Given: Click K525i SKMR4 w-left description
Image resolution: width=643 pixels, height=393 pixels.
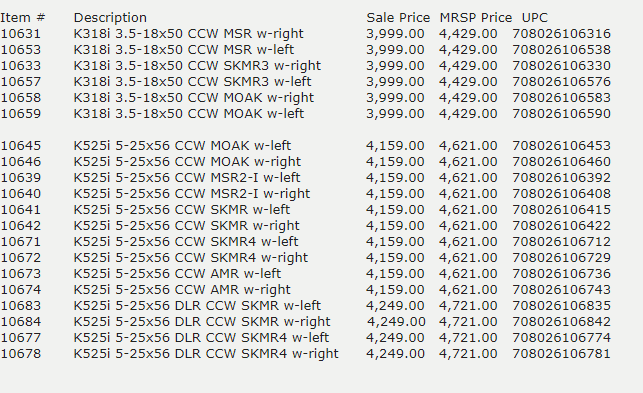Looking at the screenshot, I should point(186,242).
